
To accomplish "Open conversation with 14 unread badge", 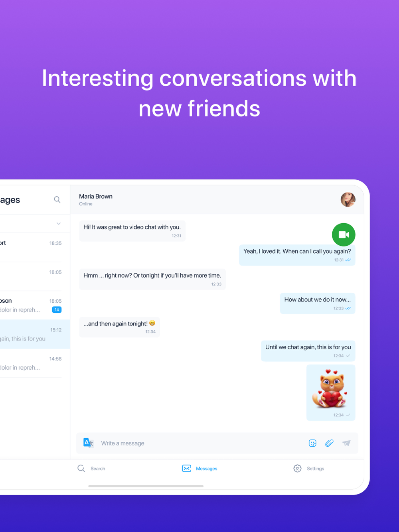I will pos(31,305).
